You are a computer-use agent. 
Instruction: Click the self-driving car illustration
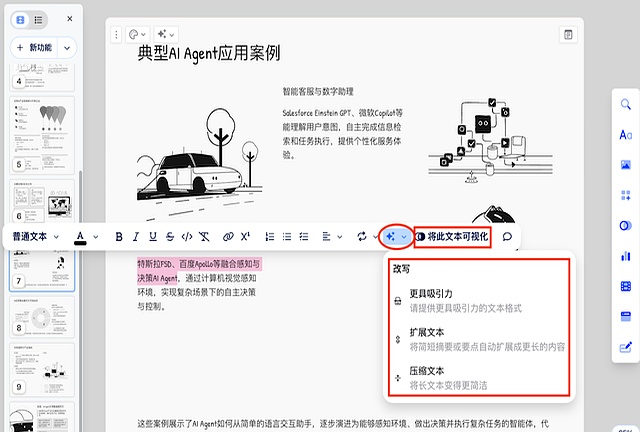point(199,163)
